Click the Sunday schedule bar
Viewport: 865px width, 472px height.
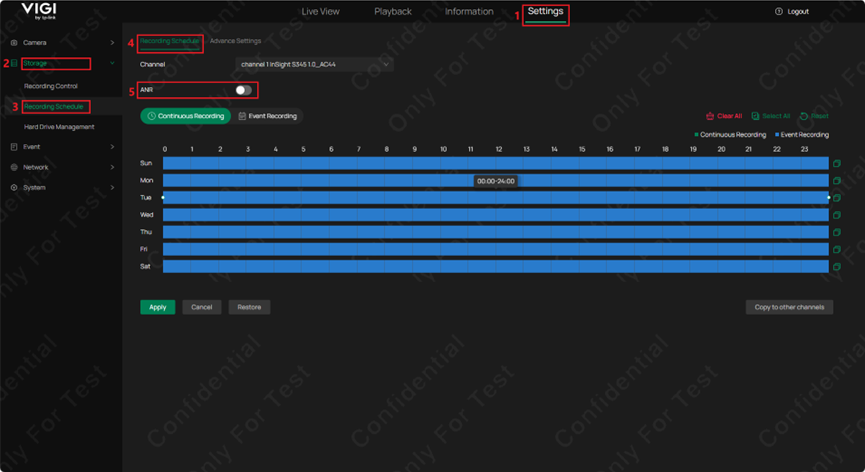pyautogui.click(x=495, y=163)
